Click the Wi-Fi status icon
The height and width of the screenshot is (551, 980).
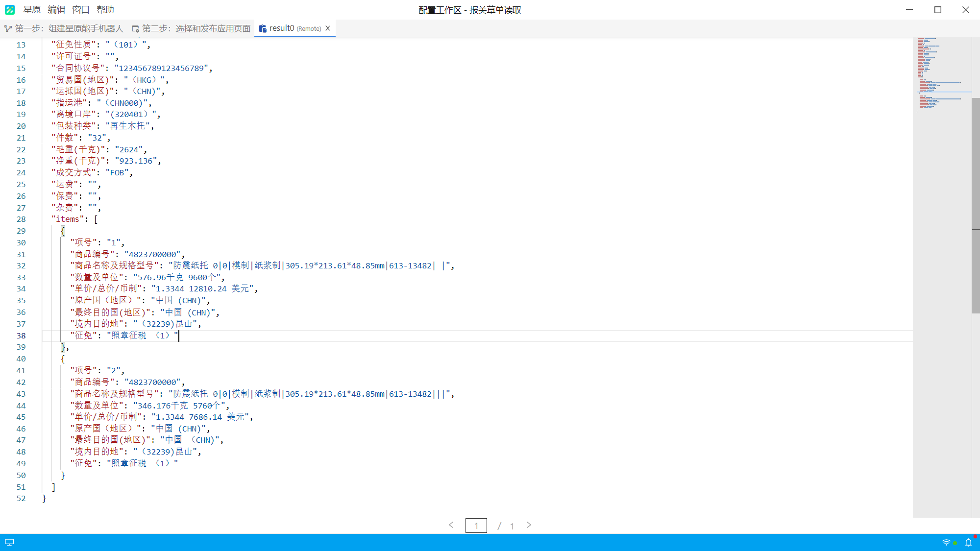(946, 543)
